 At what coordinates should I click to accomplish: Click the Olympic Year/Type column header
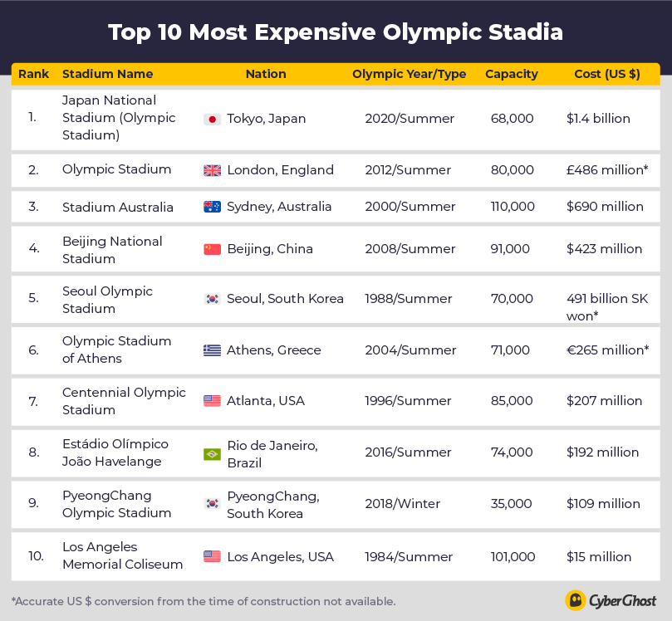pyautogui.click(x=410, y=74)
